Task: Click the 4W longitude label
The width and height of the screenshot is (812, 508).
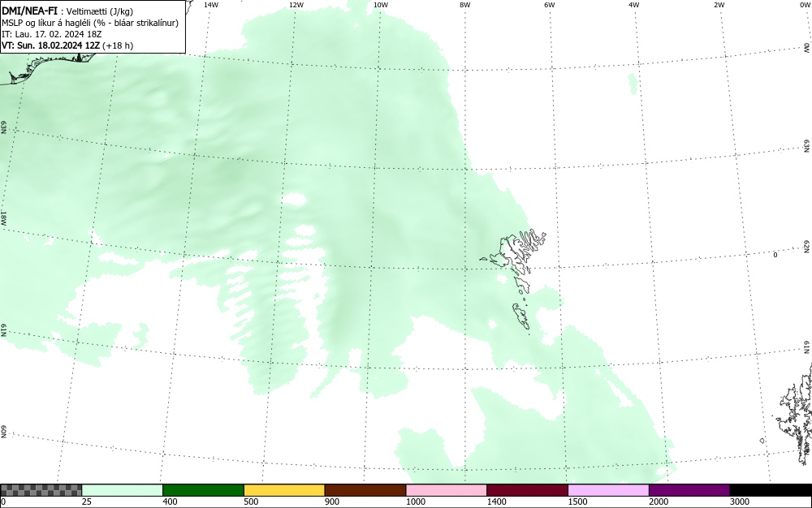Action: (x=634, y=5)
